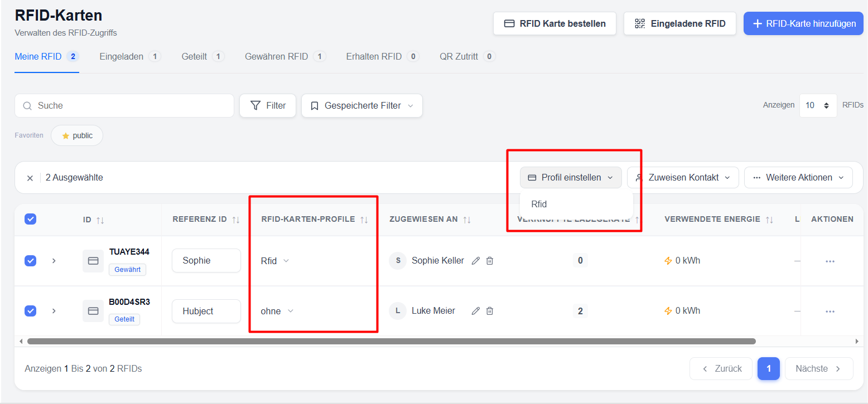Viewport: 868px width, 404px height.
Task: Open the three-dot actions menu for TUAYE344
Action: coord(830,261)
